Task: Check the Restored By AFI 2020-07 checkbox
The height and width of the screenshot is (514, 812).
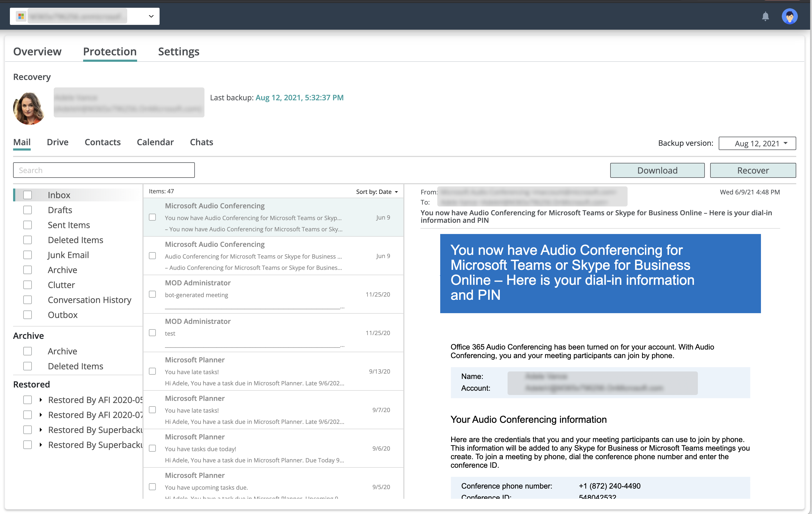Action: [28, 415]
